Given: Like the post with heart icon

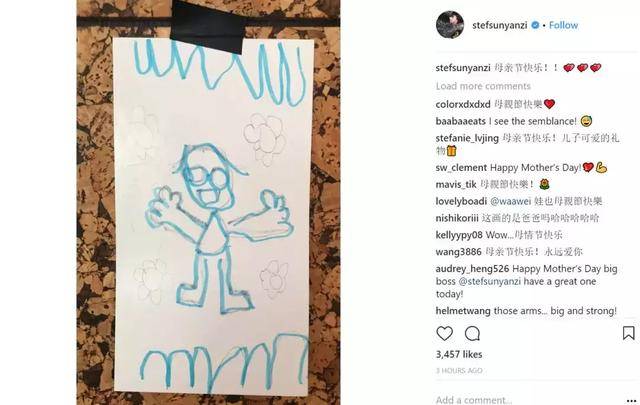Looking at the screenshot, I should (x=444, y=334).
